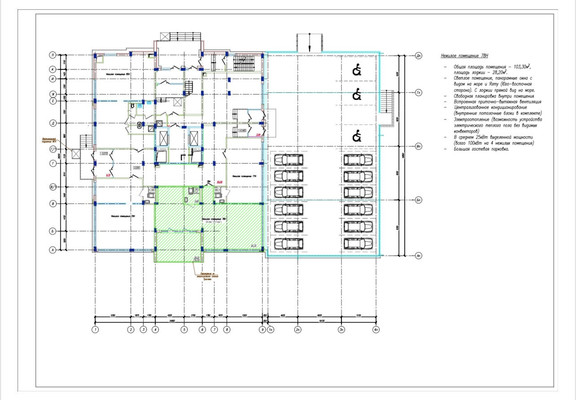Image resolution: width=576 pixels, height=400 pixels.
Task: Select the parking entrance ramp arrow at top
Action: [x=309, y=43]
